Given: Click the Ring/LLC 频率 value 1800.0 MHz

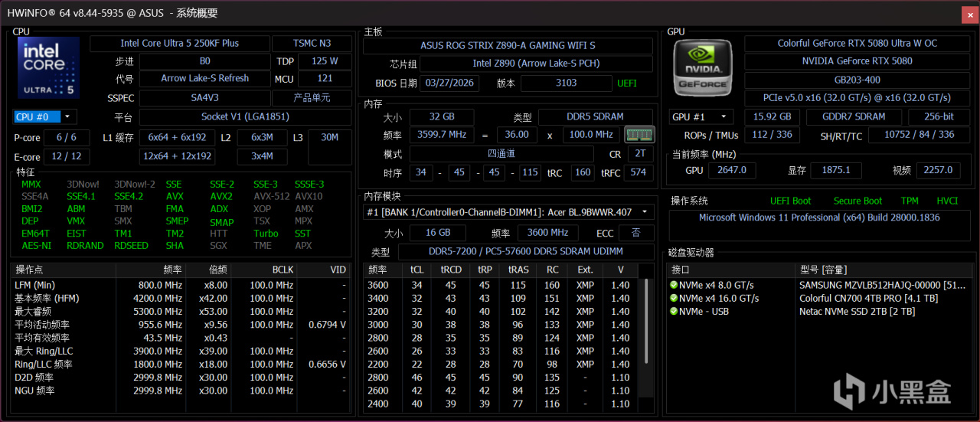Looking at the screenshot, I should click(x=160, y=364).
